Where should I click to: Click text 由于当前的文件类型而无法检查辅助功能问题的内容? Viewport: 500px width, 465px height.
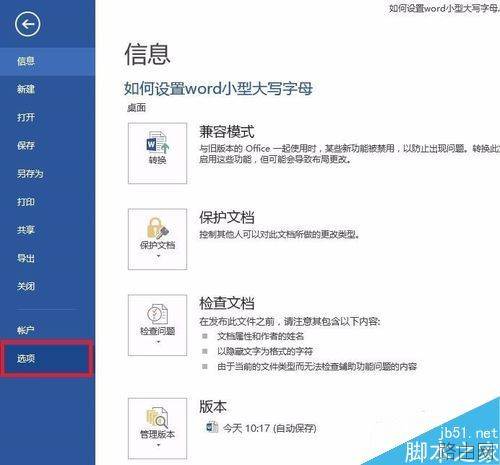click(x=317, y=367)
